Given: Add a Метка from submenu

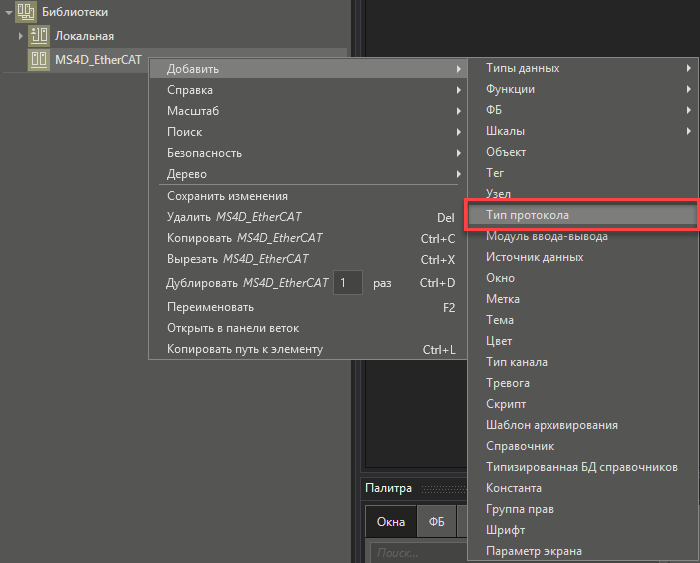Looking at the screenshot, I should [x=583, y=299].
